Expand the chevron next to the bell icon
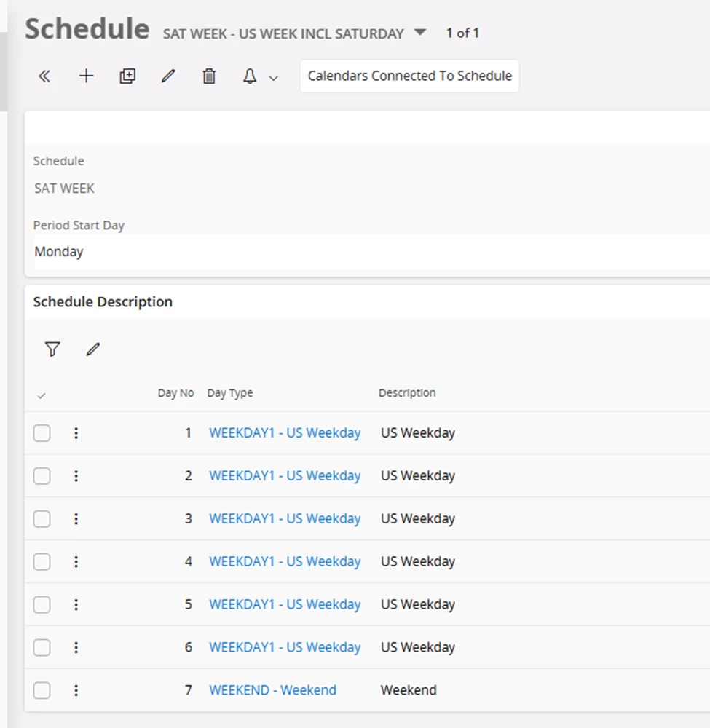Image resolution: width=710 pixels, height=728 pixels. 274,78
